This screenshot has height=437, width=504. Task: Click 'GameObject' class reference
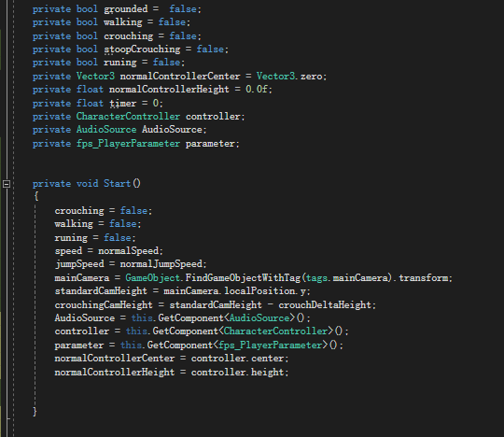pyautogui.click(x=153, y=278)
